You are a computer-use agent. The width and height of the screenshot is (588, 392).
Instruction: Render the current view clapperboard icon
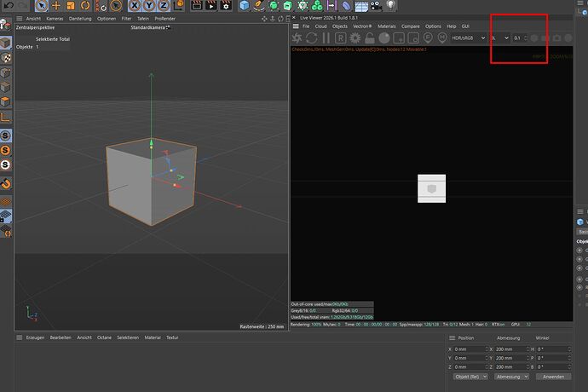pyautogui.click(x=197, y=5)
